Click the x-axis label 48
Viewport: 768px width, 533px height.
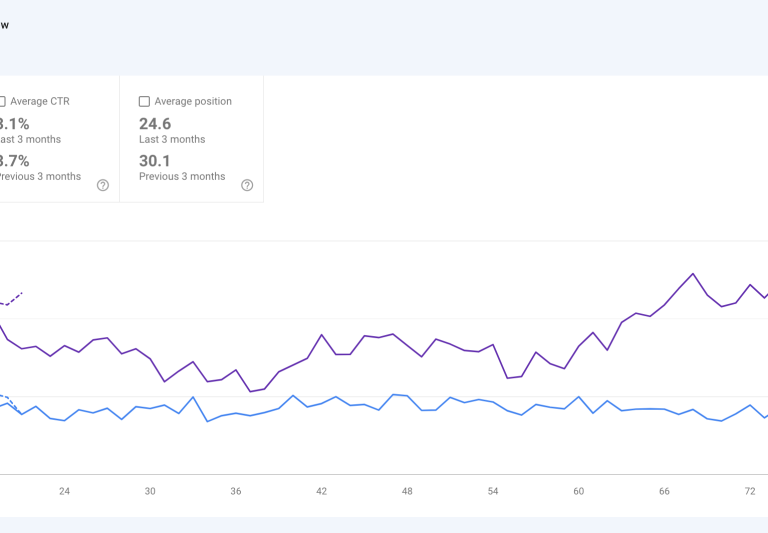[407, 491]
